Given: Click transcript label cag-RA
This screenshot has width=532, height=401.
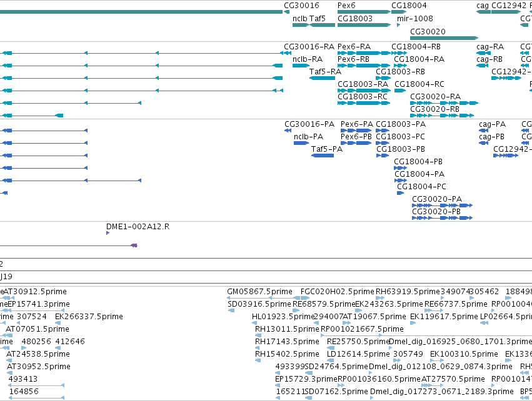Looking at the screenshot, I should click(490, 46).
